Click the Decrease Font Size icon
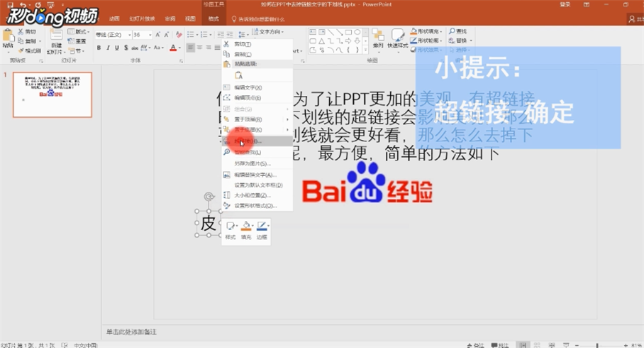This screenshot has width=644, height=348. 167,35
